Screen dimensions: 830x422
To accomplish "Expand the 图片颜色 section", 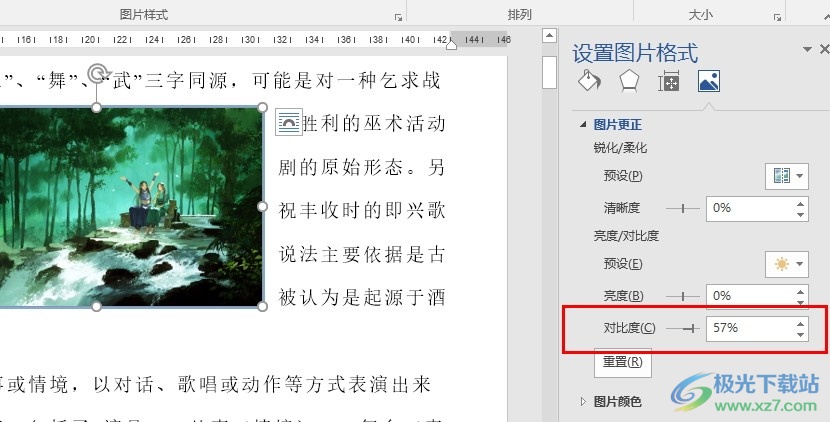I will pos(583,402).
